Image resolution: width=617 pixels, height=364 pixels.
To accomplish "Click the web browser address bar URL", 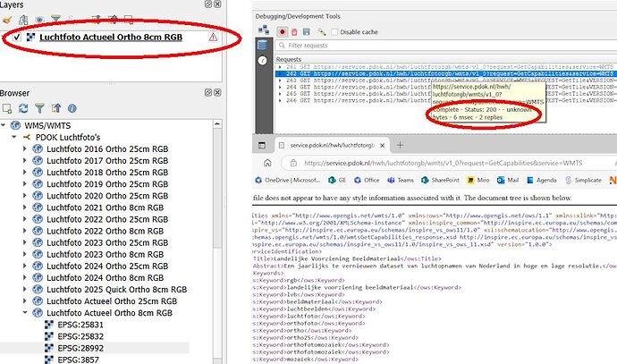I will click(x=443, y=163).
